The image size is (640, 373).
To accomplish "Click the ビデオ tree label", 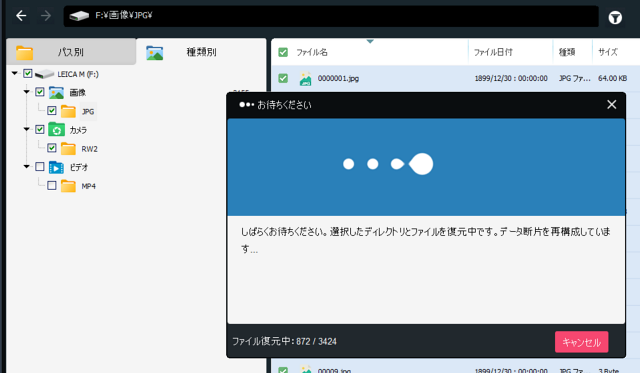I will pos(78,167).
